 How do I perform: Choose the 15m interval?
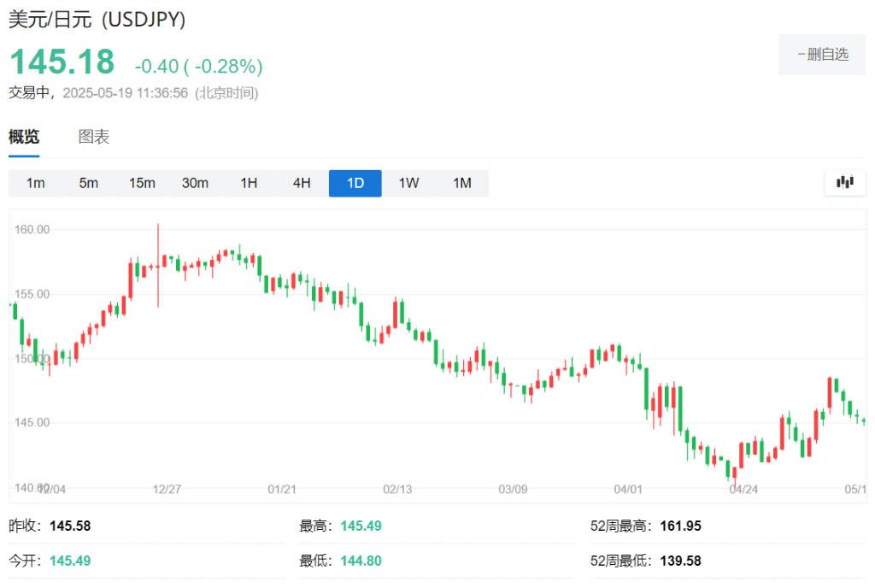(142, 183)
